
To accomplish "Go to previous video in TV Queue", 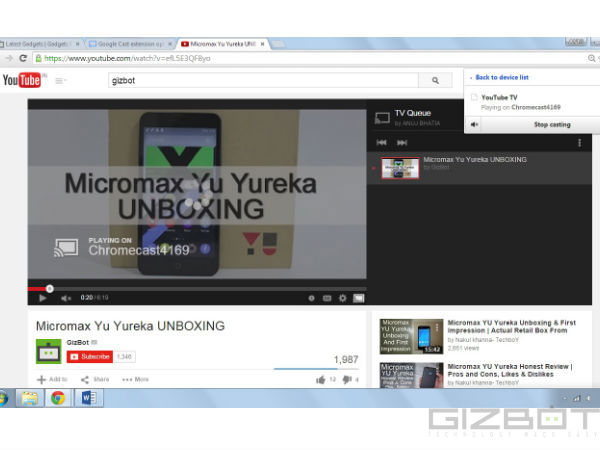I will 382,143.
